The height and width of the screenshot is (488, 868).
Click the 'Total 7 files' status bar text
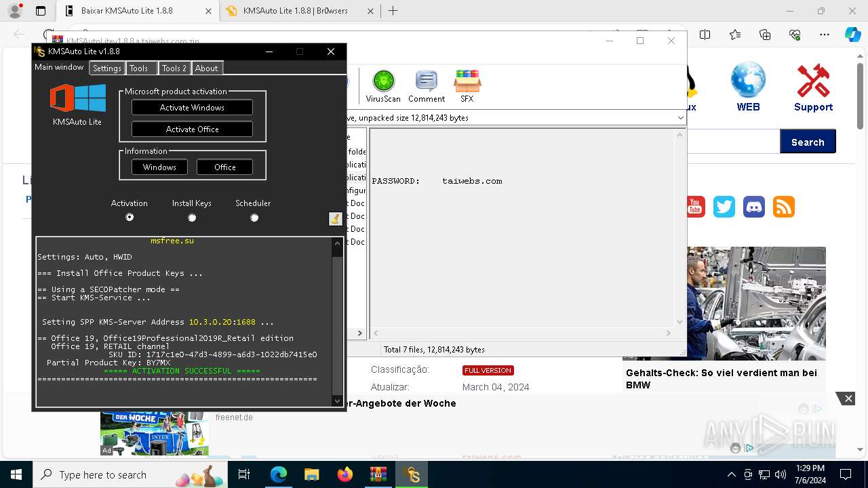click(434, 350)
